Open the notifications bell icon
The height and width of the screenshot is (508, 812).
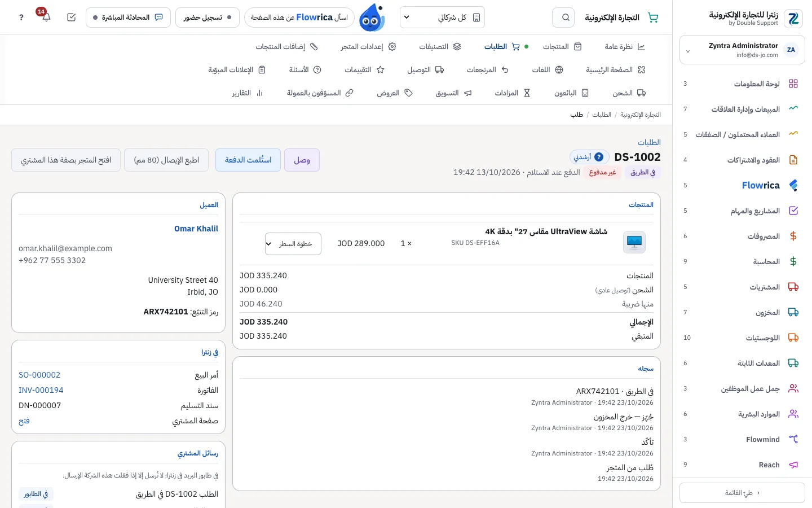(46, 17)
